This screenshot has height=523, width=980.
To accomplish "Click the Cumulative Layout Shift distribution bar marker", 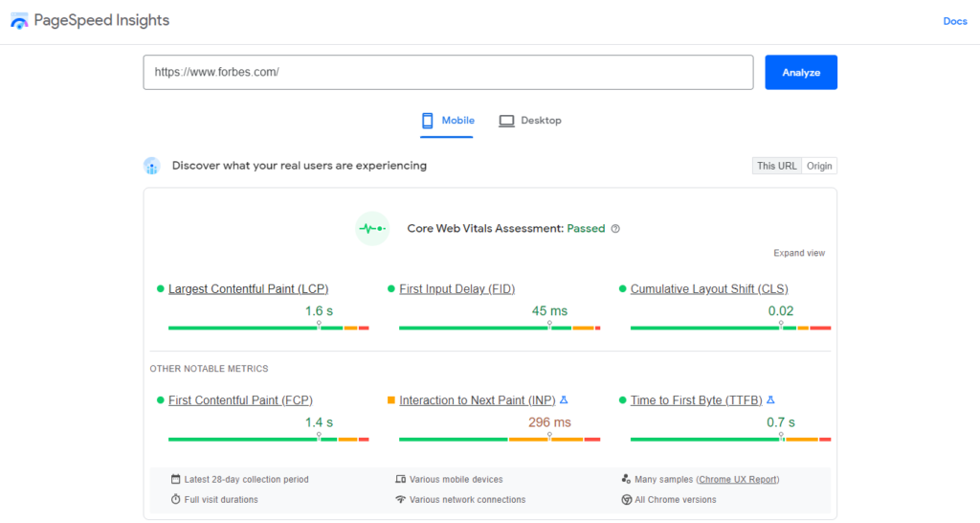I will 781,325.
